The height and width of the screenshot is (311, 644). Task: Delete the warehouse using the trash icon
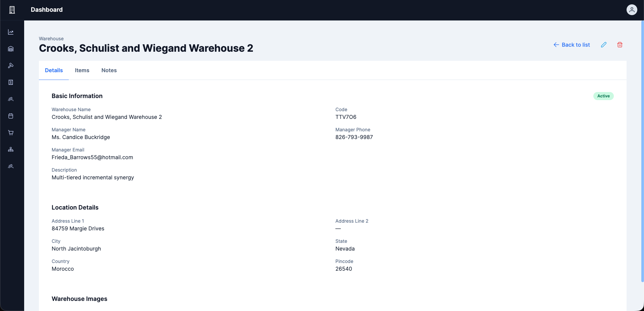click(x=620, y=45)
